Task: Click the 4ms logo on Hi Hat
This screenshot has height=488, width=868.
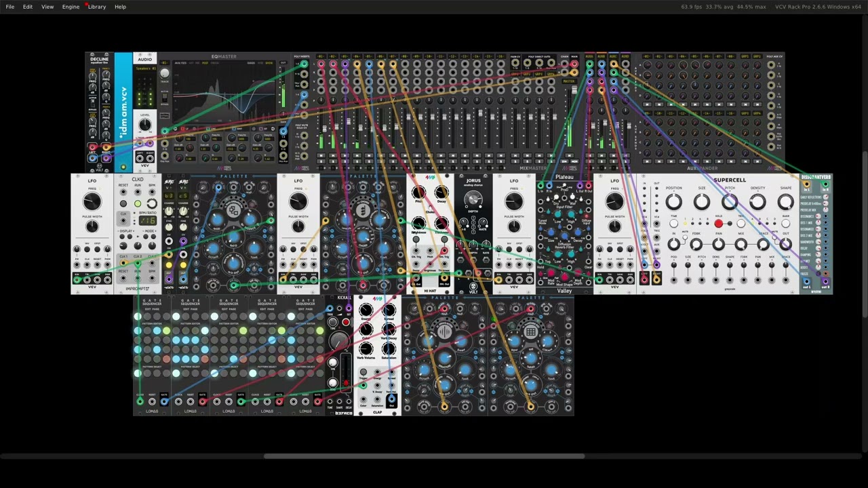Action: 430,178
